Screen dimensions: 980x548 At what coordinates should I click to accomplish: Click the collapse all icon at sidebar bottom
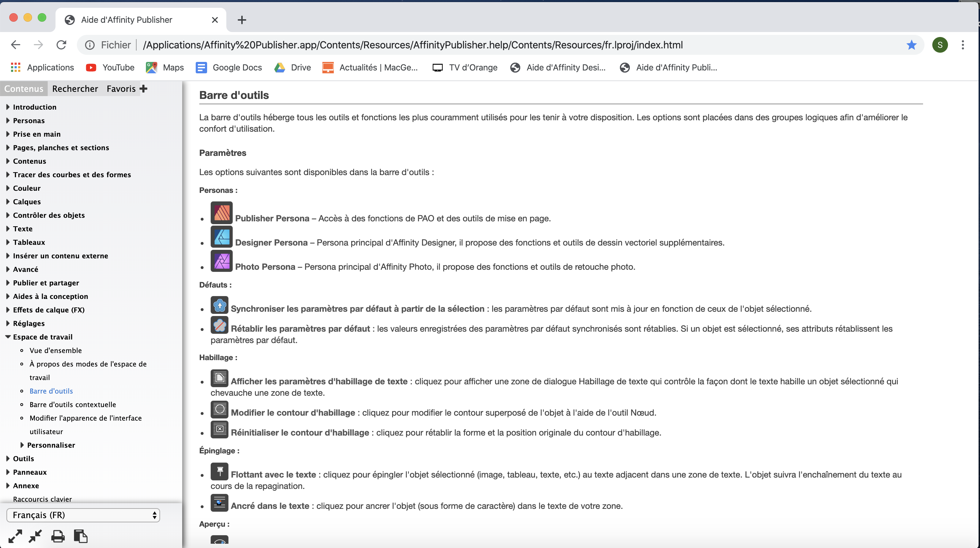tap(35, 536)
